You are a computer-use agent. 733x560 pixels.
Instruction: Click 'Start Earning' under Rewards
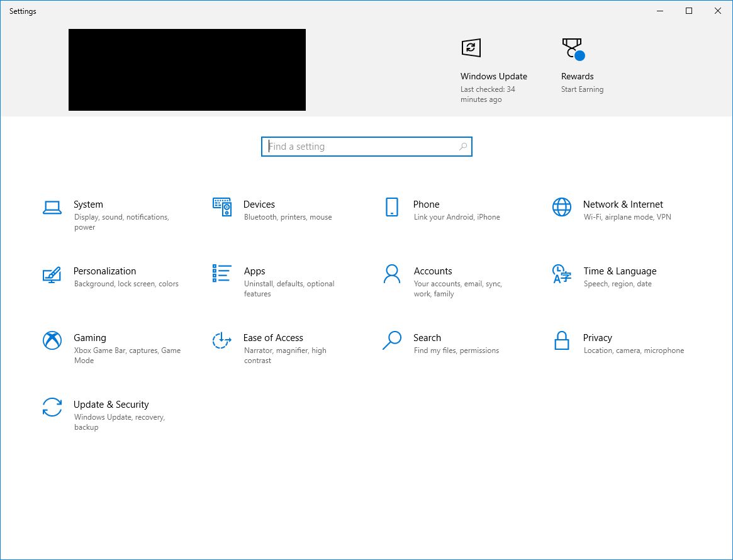tap(582, 89)
